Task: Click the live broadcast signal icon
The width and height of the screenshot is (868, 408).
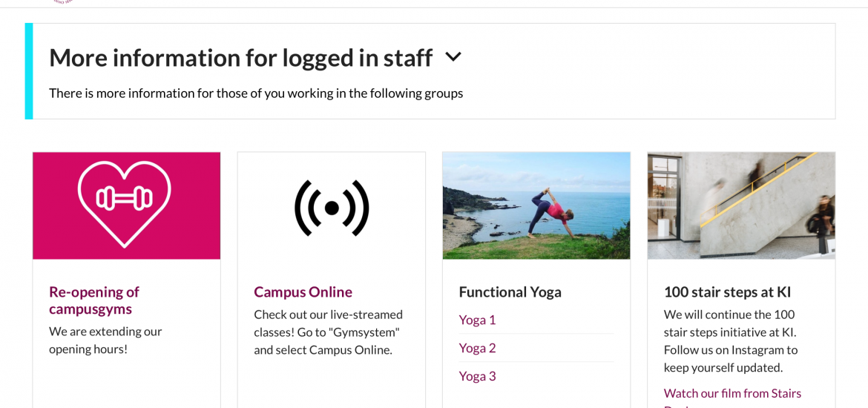Action: 332,208
